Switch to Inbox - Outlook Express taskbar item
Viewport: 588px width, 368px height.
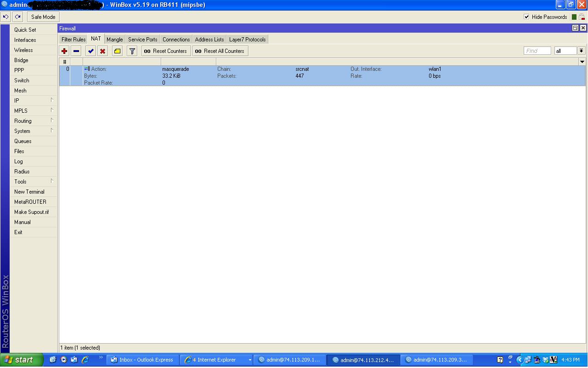[x=143, y=360]
